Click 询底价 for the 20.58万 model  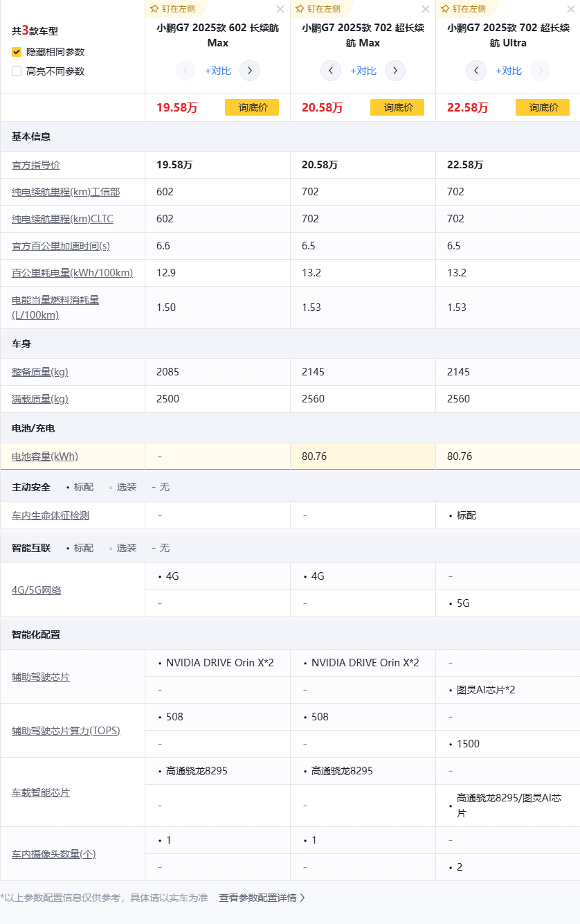(x=397, y=107)
